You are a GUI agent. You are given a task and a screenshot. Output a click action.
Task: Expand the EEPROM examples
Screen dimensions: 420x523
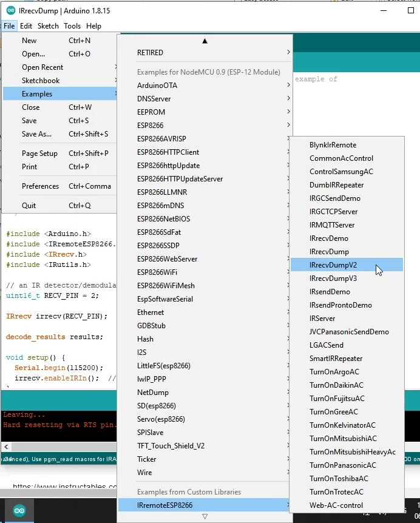[205, 112]
